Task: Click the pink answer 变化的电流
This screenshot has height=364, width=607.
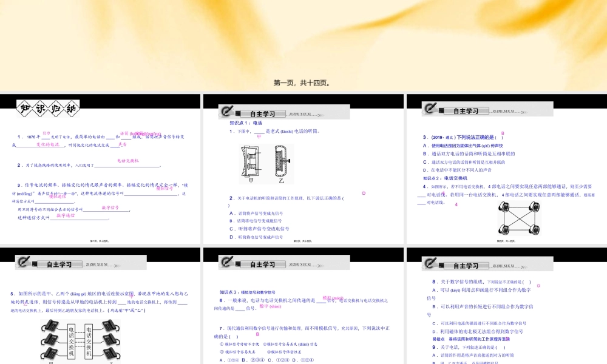Action: [x=49, y=145]
